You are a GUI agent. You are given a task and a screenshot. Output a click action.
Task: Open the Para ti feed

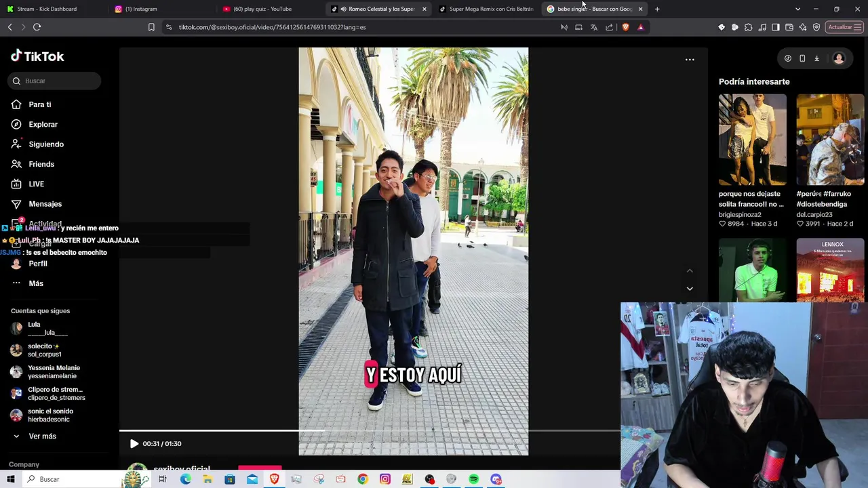[x=40, y=104]
